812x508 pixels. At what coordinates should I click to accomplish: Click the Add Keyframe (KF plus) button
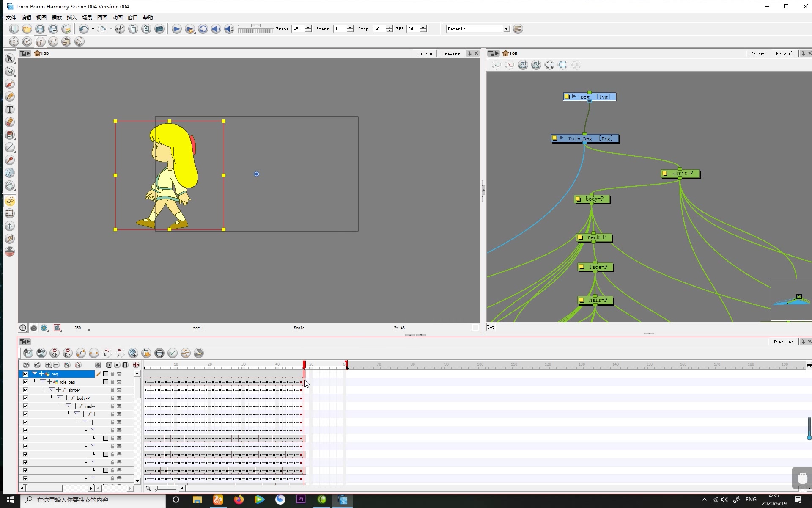click(x=55, y=353)
